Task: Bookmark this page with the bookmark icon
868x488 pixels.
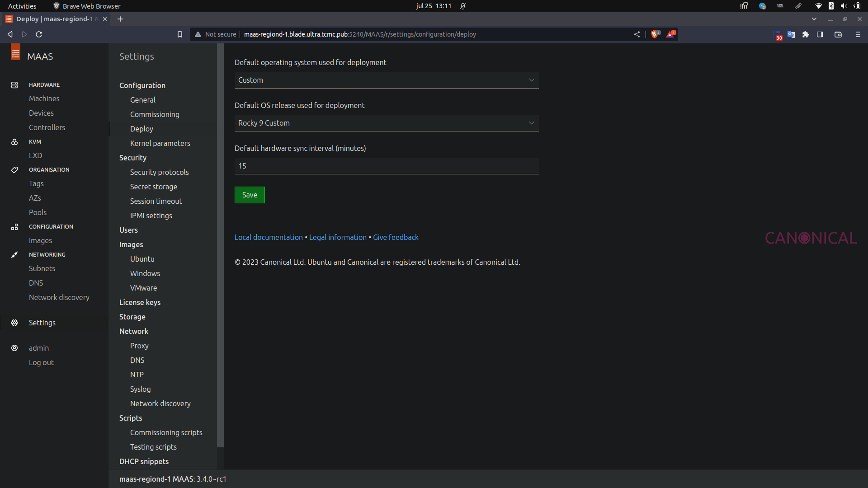Action: click(x=180, y=34)
